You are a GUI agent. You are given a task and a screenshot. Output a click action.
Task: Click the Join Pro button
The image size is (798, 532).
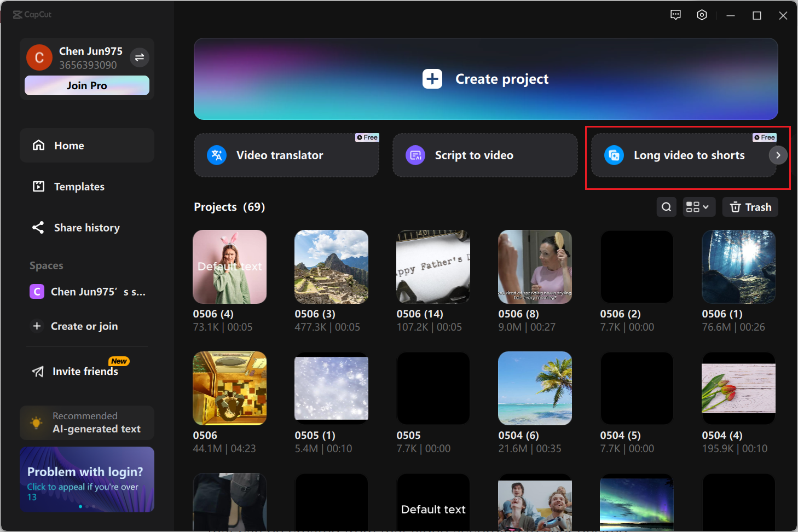(86, 85)
